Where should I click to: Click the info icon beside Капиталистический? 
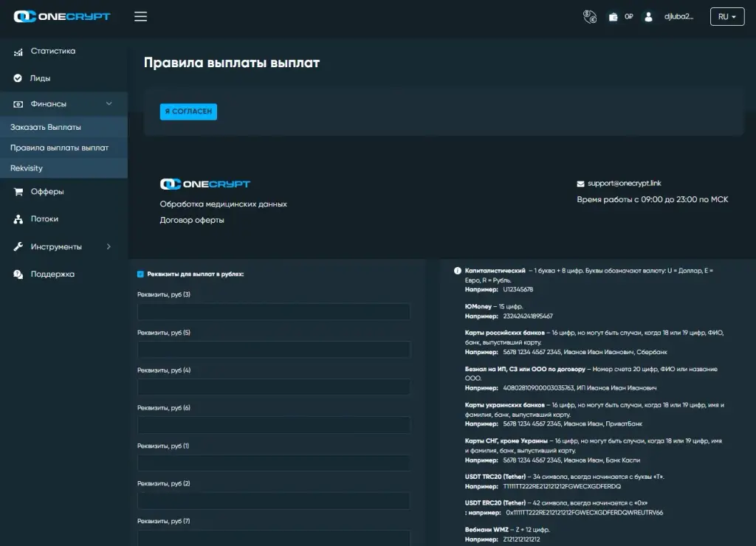coord(458,271)
